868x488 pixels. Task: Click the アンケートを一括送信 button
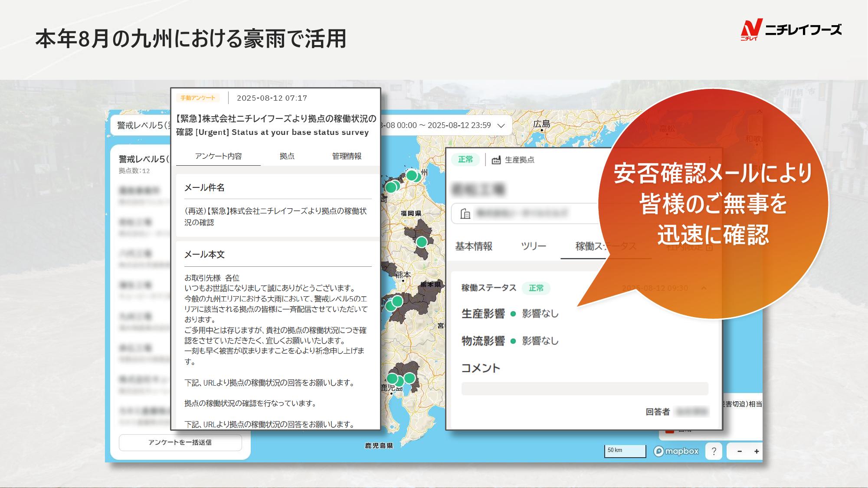point(180,442)
